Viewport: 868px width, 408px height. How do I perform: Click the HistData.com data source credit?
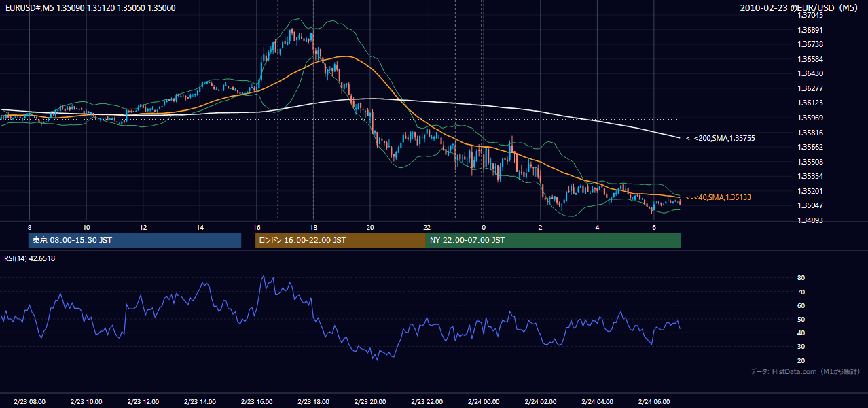coord(806,371)
